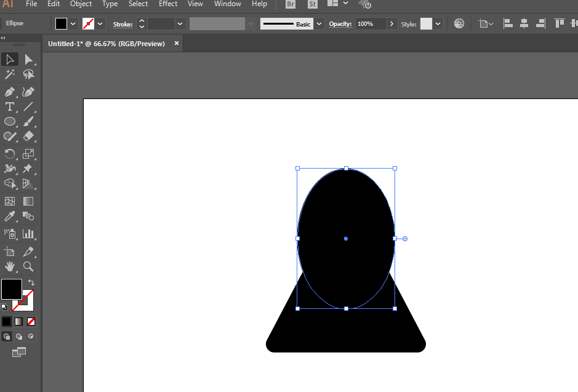Viewport: 578px width, 392px height.
Task: Select the Direct Selection tool
Action: (x=28, y=59)
